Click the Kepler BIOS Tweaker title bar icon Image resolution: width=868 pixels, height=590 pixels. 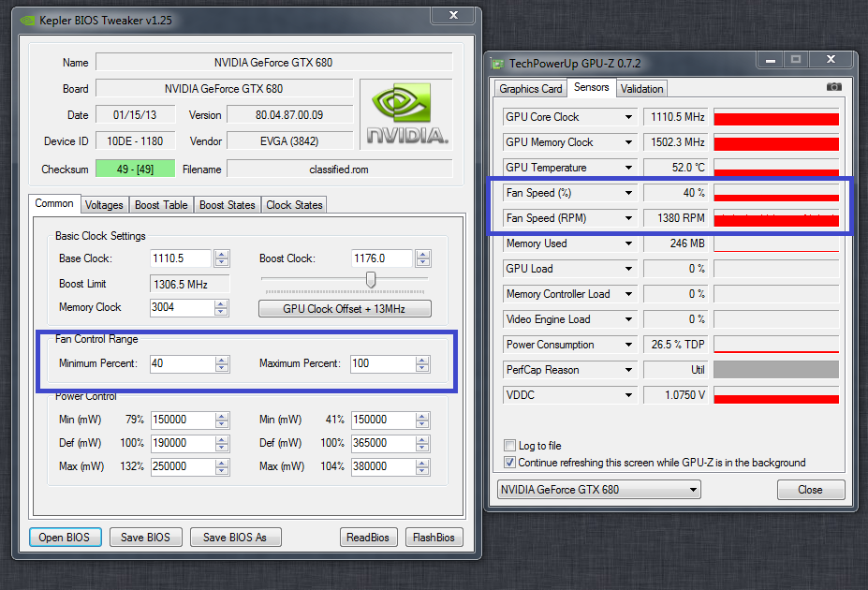(x=28, y=21)
